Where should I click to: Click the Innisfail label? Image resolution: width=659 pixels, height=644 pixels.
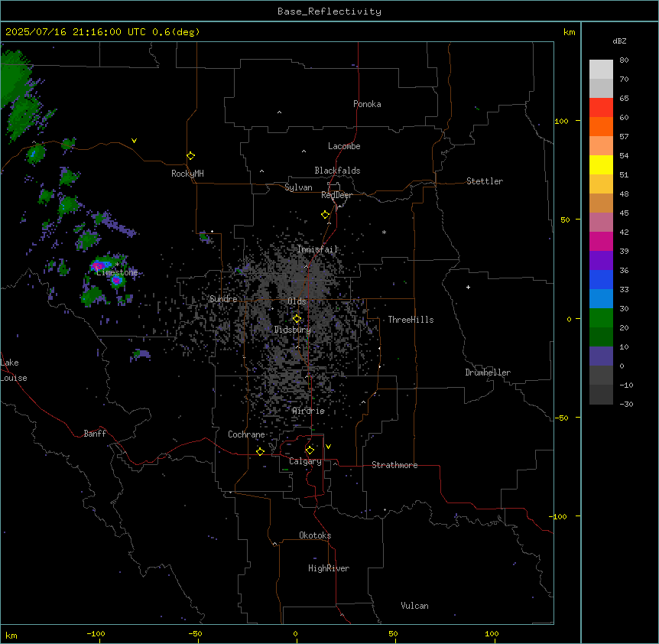(317, 249)
